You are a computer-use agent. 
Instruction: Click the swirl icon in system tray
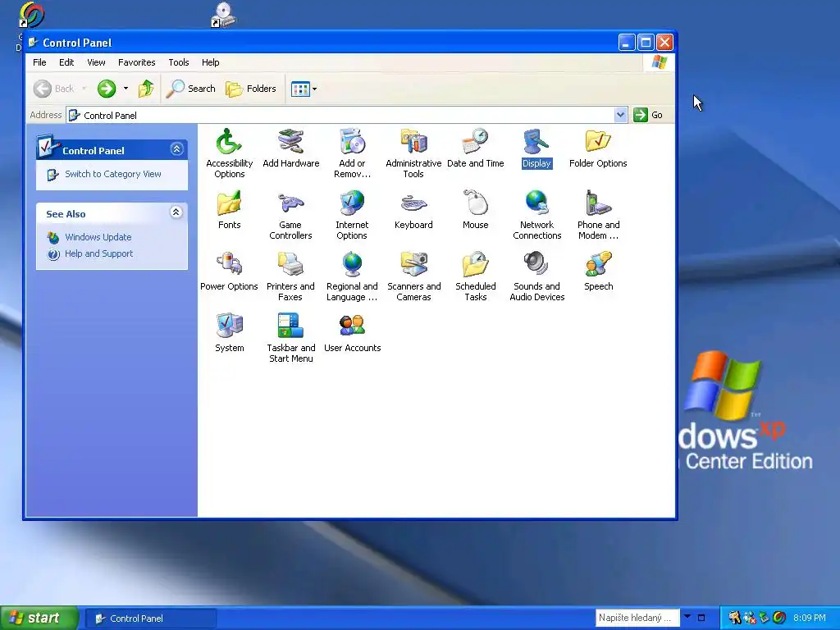pyautogui.click(x=779, y=618)
